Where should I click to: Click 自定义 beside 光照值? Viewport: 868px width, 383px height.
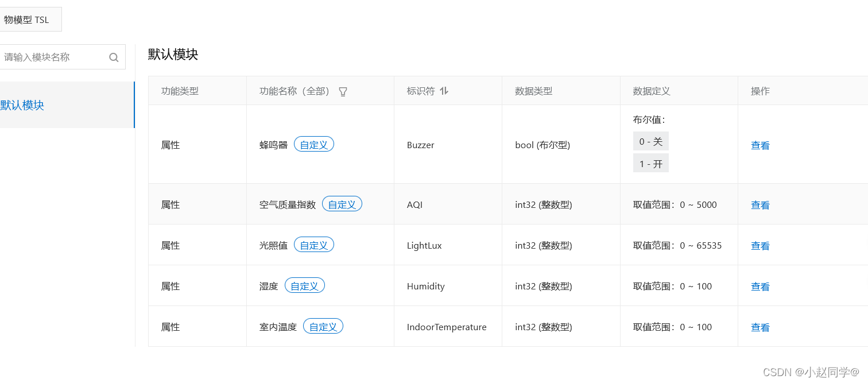pyautogui.click(x=313, y=244)
